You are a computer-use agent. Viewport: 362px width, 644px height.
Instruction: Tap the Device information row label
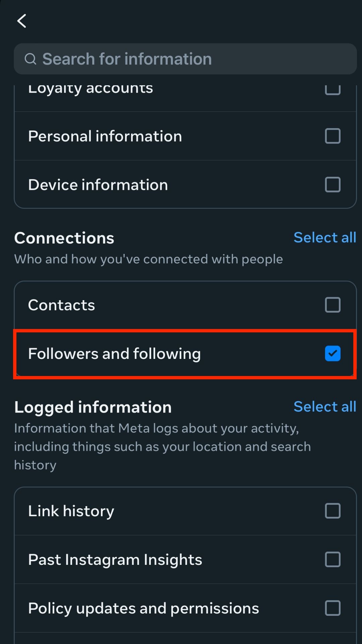pyautogui.click(x=98, y=185)
